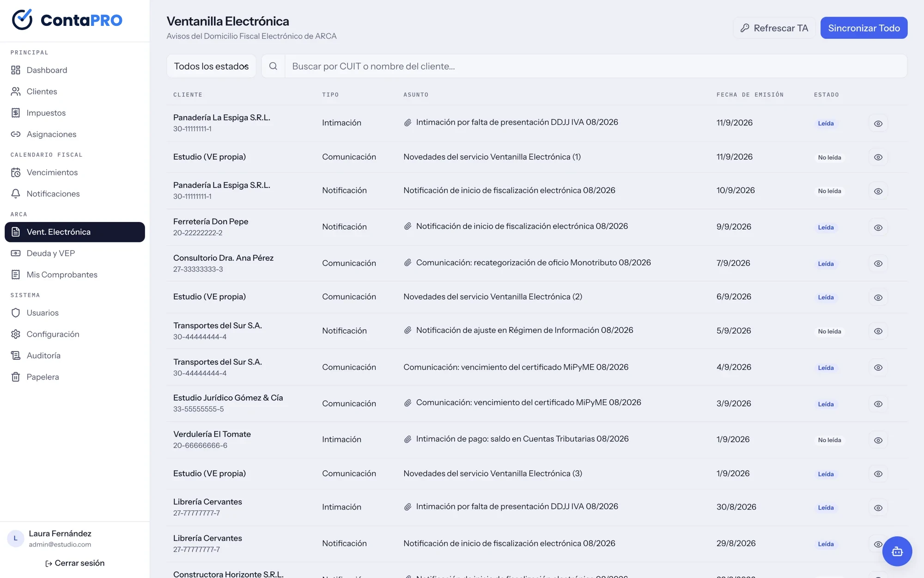The height and width of the screenshot is (578, 924).
Task: Click paperclip icon on Panadería La Espiga Intimación
Action: coord(407,123)
